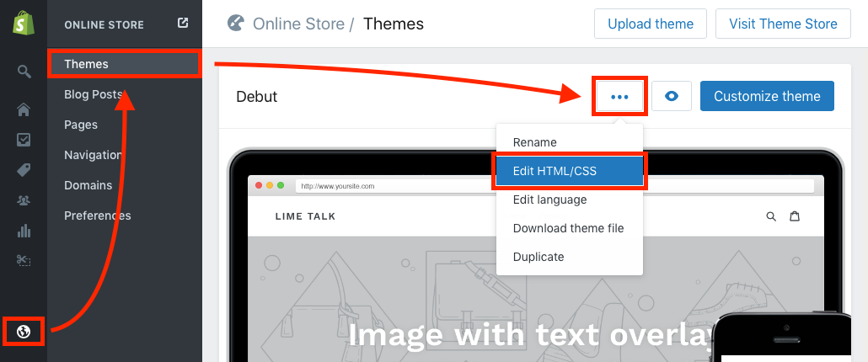The height and width of the screenshot is (362, 868).
Task: Choose Rename from theme menu
Action: [x=570, y=142]
